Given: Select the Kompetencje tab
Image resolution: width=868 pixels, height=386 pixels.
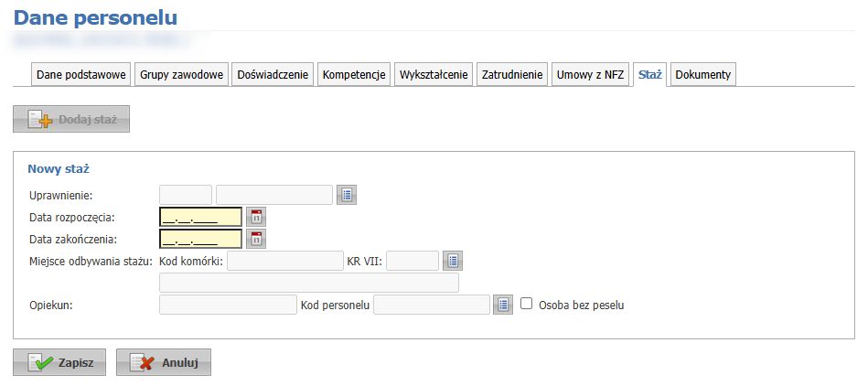Looking at the screenshot, I should 354,75.
